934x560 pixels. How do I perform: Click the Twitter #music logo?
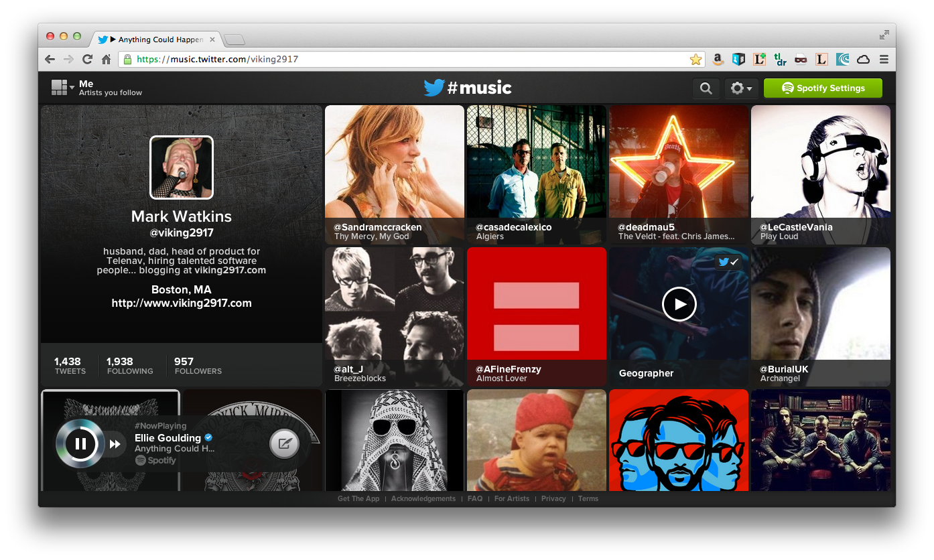pos(467,88)
